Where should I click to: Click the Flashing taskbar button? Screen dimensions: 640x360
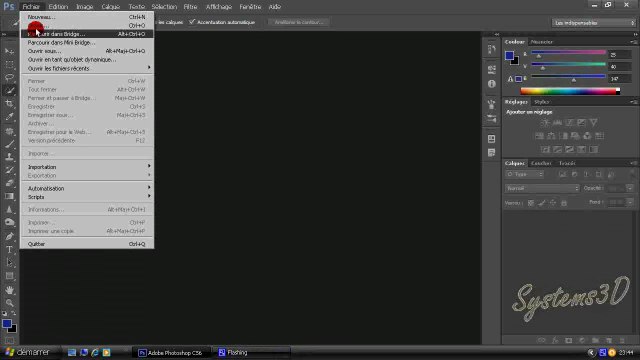tap(252, 353)
